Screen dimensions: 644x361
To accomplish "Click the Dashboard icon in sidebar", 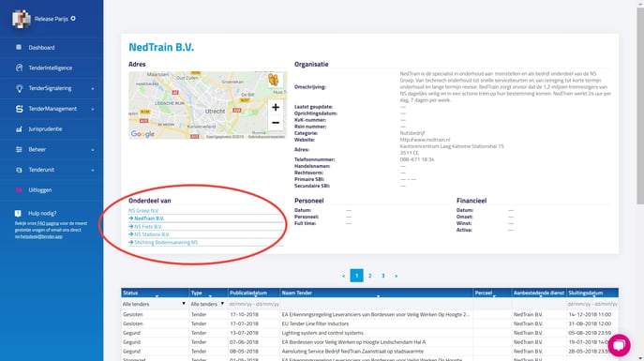I will (19, 47).
